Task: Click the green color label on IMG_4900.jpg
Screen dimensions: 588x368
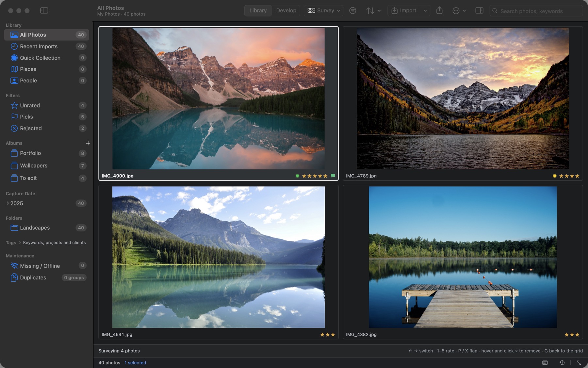Action: (297, 176)
